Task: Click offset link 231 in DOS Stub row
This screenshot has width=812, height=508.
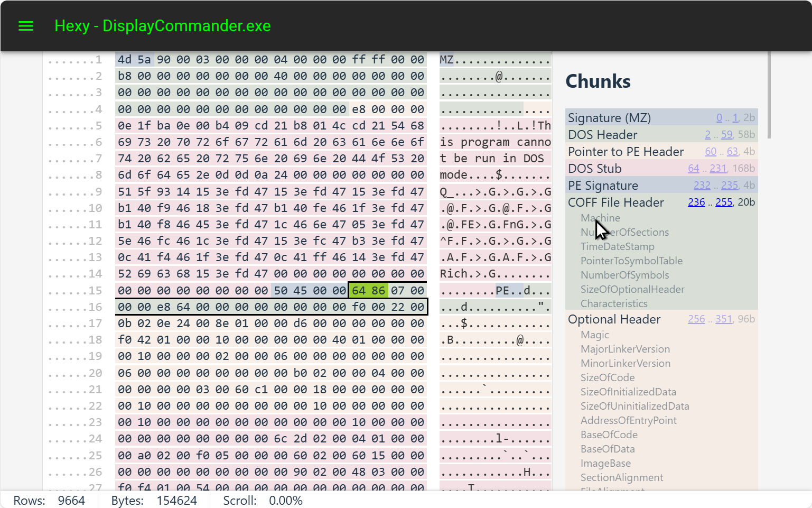Action: [x=718, y=168]
